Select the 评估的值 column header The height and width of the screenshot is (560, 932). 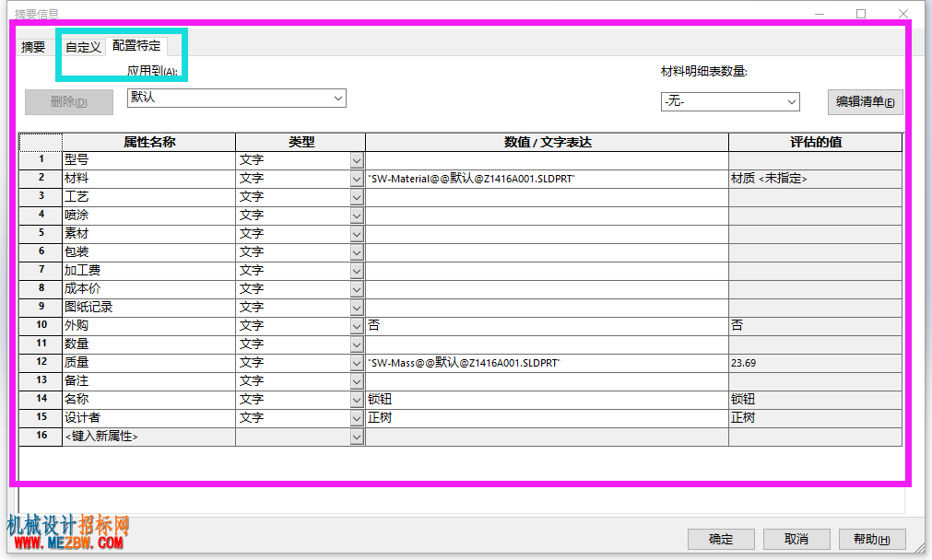815,142
